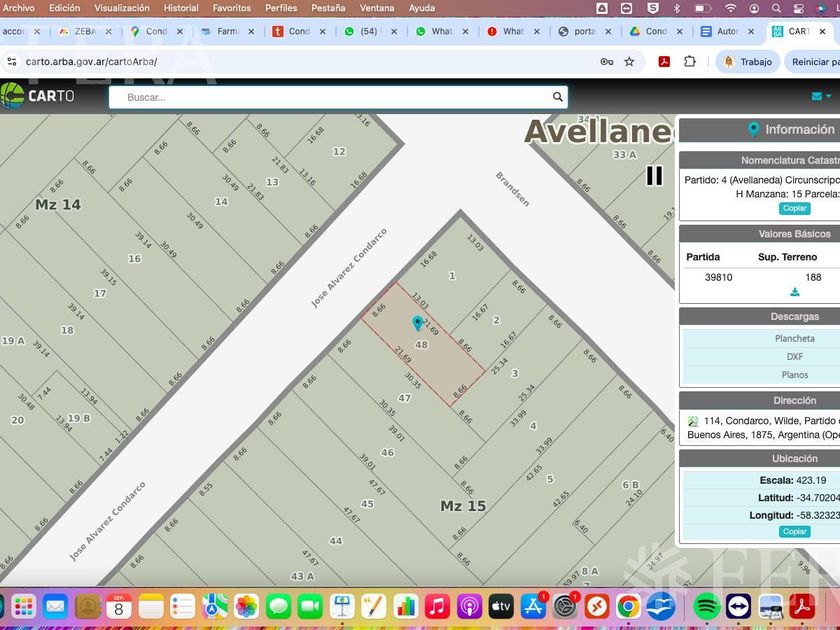Click the CARTO logo in the header
Screen dimensions: 840x630
38,96
